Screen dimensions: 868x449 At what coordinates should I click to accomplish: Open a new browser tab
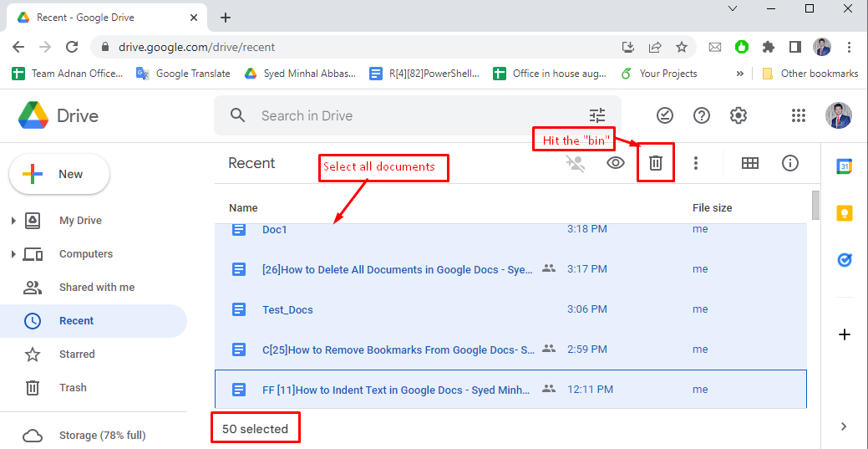click(226, 18)
